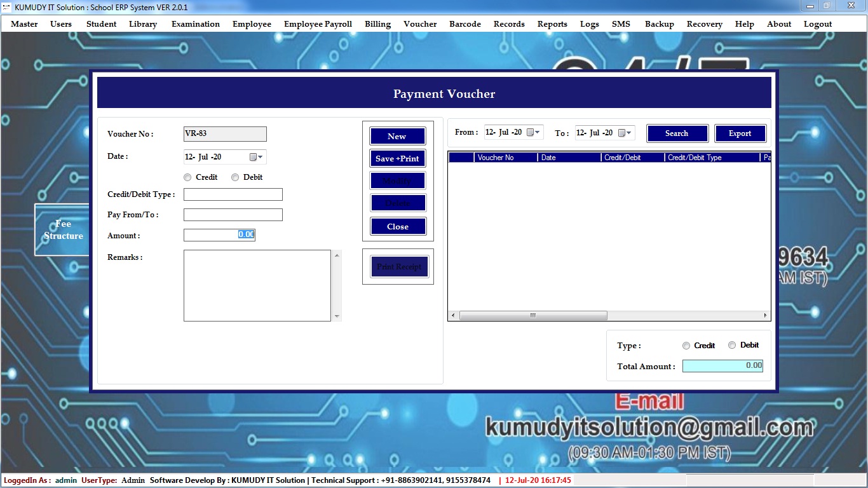The width and height of the screenshot is (868, 488).
Task: Choose Credit under Type filter
Action: coord(686,346)
